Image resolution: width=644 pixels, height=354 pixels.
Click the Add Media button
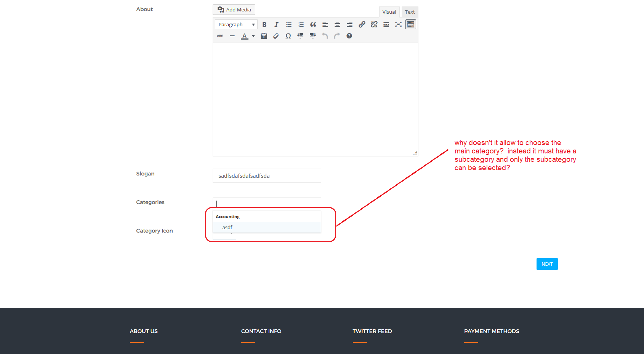234,10
